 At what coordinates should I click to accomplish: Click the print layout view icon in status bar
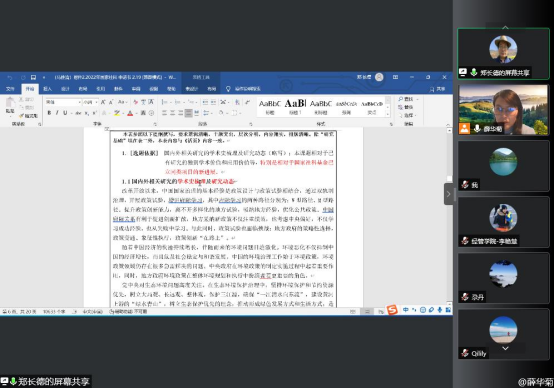point(367,311)
